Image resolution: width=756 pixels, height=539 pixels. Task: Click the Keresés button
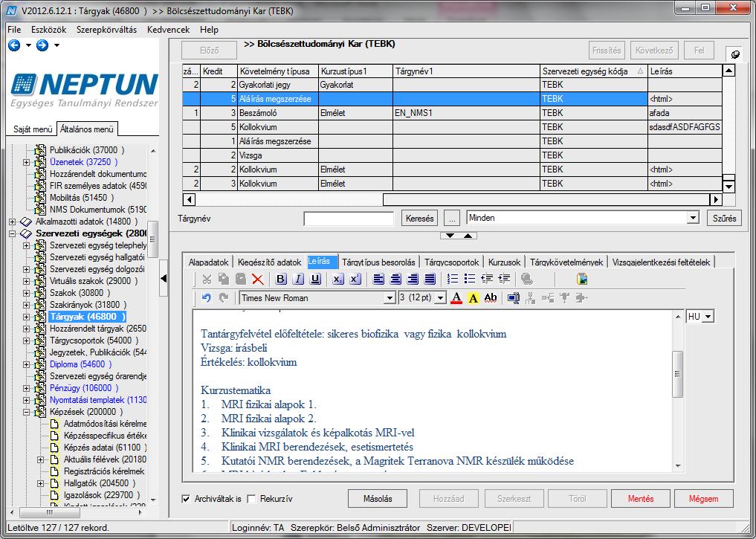click(x=419, y=219)
